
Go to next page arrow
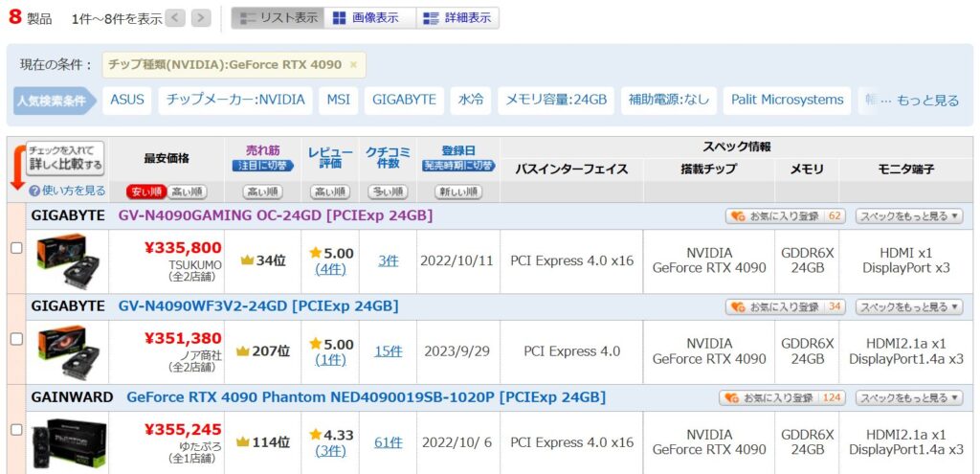point(201,18)
